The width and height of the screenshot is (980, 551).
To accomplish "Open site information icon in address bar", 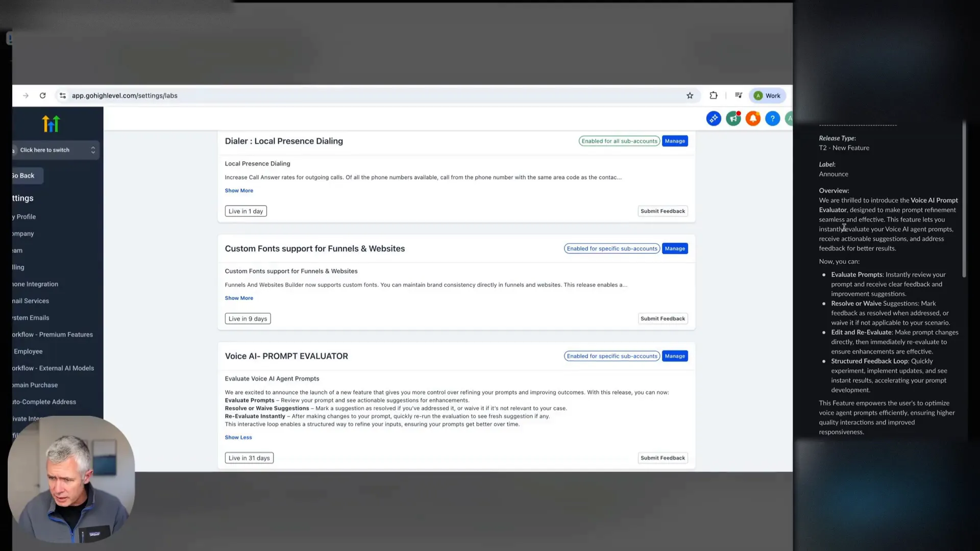I will 63,95.
